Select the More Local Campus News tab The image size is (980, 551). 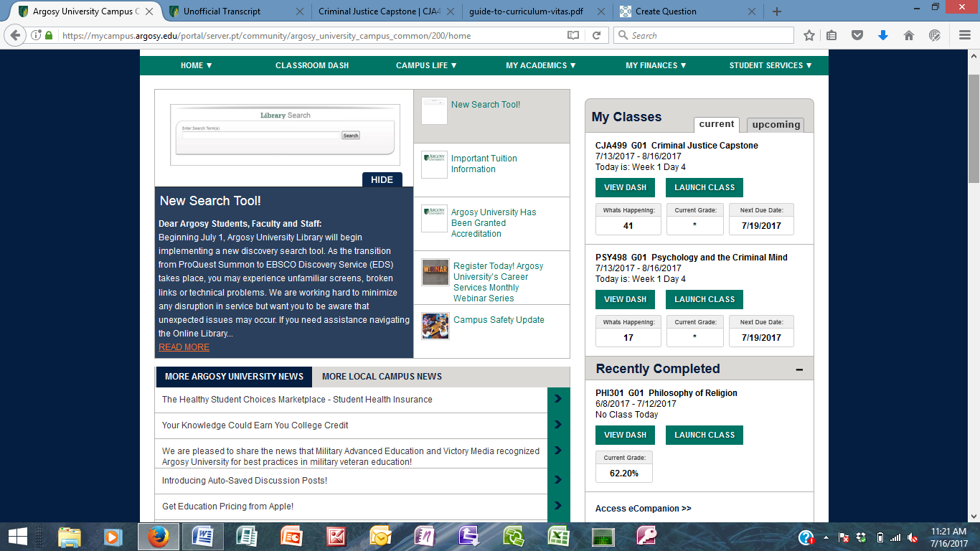pos(382,377)
